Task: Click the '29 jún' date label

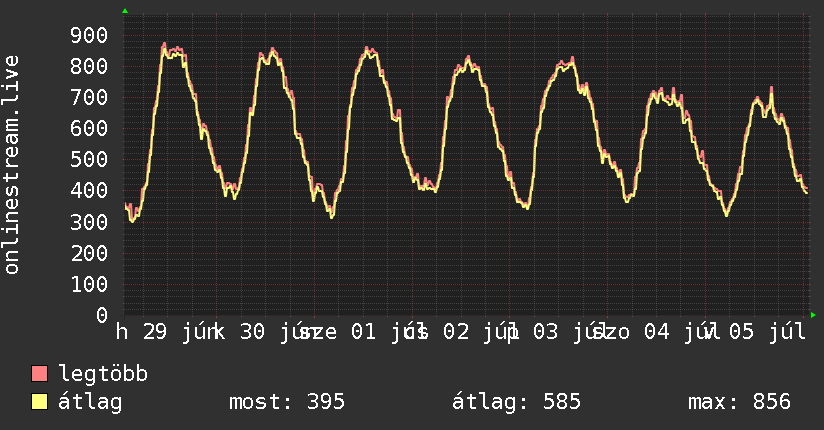Action: [179, 332]
